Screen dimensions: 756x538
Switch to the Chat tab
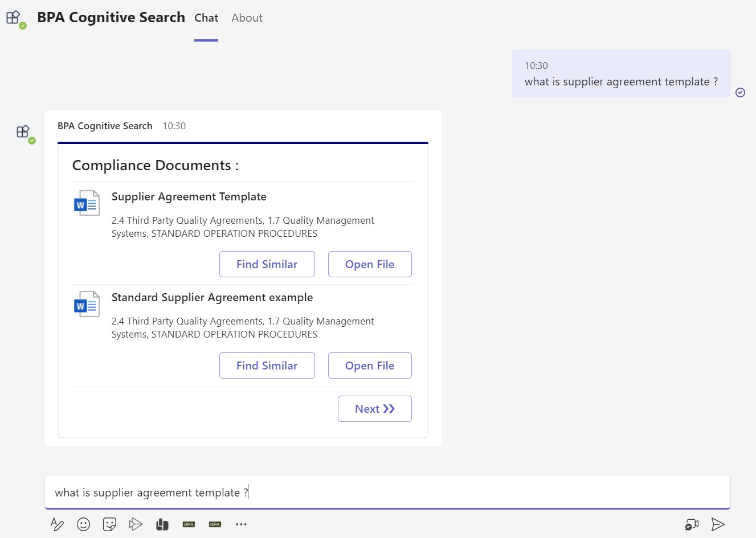tap(206, 18)
